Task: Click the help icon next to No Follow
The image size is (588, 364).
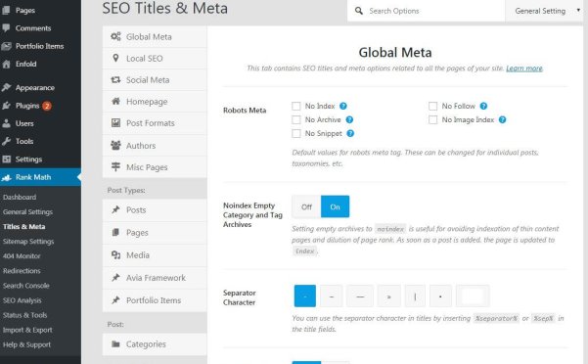Action: [x=483, y=106]
